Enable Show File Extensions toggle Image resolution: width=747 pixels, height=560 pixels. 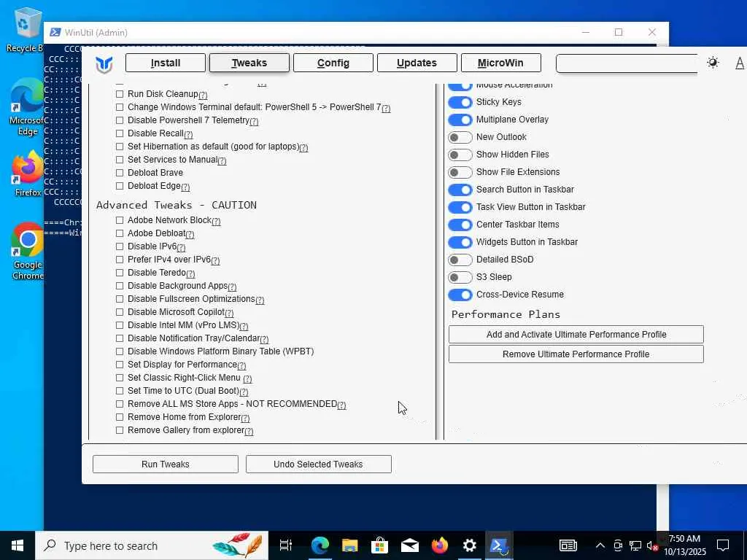[x=460, y=172]
